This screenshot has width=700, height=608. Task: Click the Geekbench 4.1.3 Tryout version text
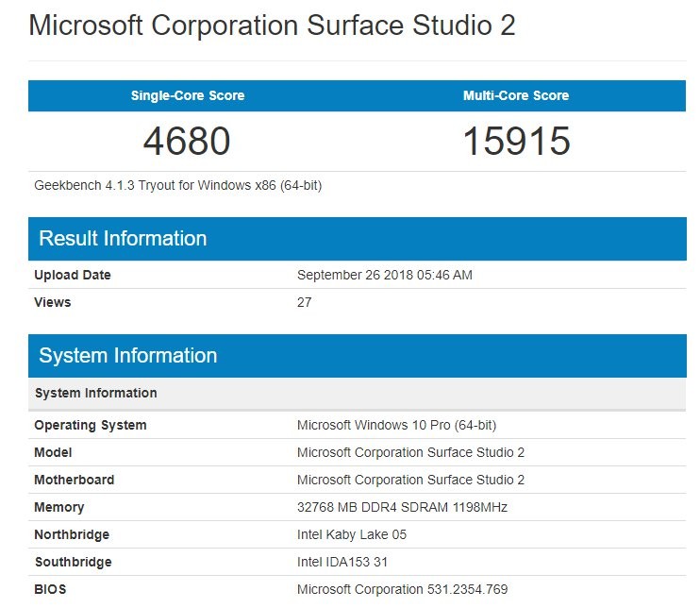point(177,185)
